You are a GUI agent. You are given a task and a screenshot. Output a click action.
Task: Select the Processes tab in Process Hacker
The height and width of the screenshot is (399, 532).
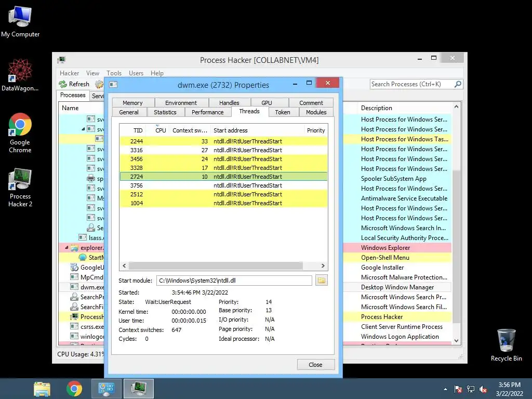tap(73, 95)
